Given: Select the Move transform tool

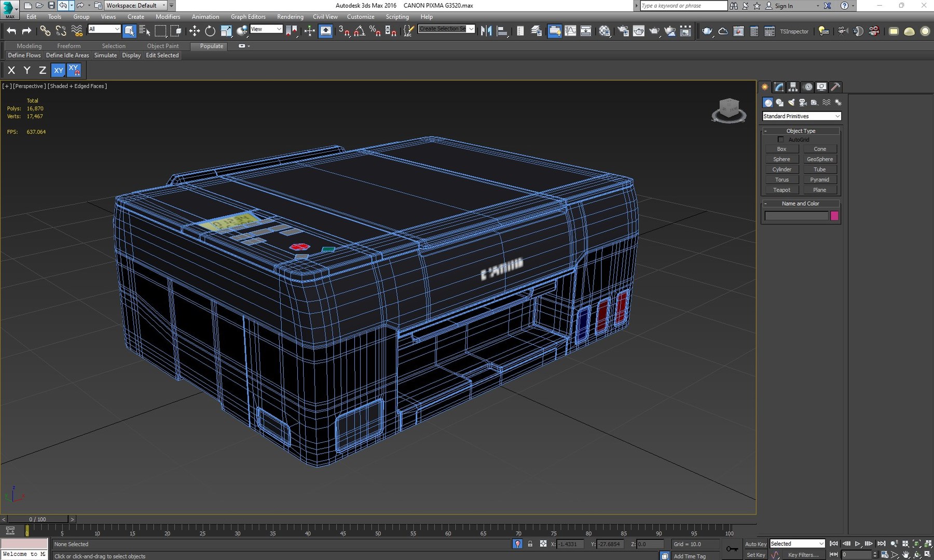Looking at the screenshot, I should coord(194,31).
